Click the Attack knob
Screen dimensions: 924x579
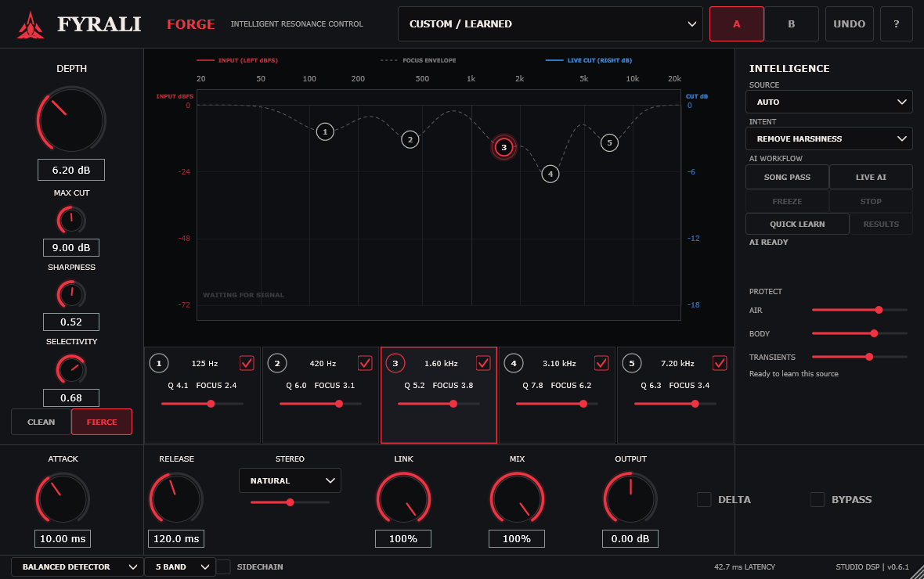click(x=63, y=498)
